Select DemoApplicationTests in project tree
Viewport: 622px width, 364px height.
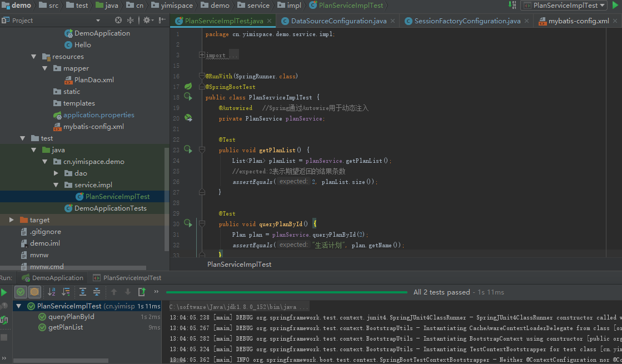point(106,208)
